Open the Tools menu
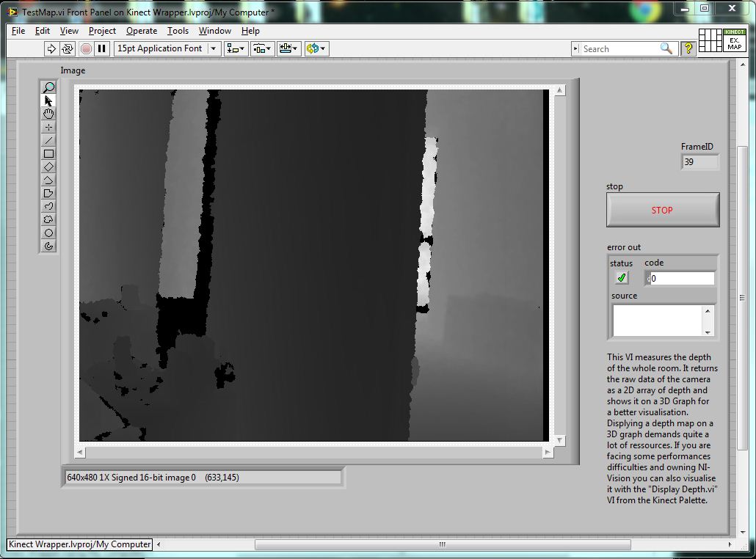Viewport: 756px width, 559px height. (x=178, y=31)
